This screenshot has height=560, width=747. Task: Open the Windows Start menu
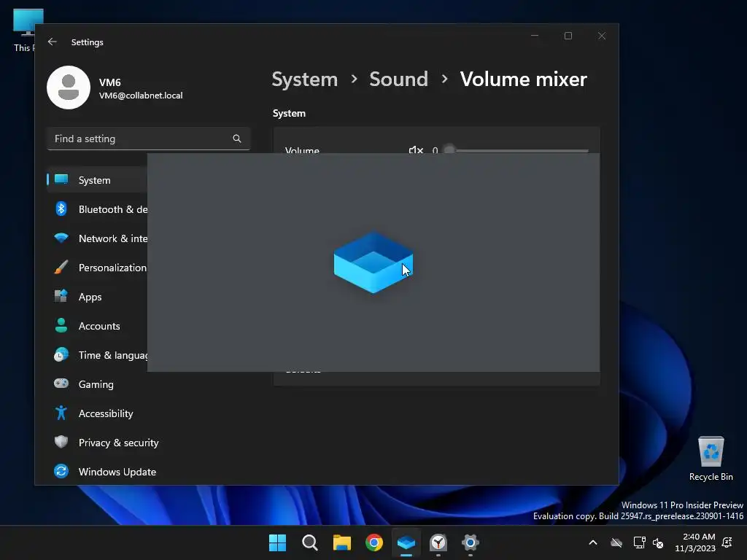tap(277, 542)
